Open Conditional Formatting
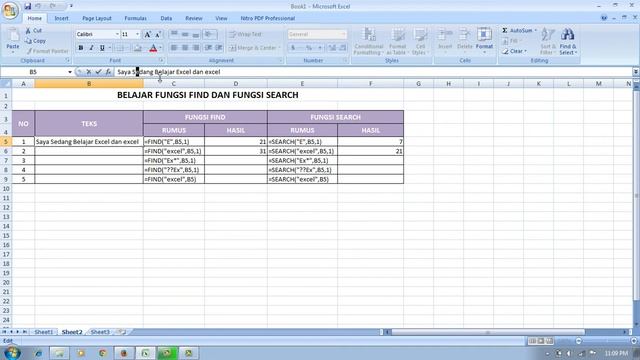The height and width of the screenshot is (360, 640). click(x=369, y=41)
